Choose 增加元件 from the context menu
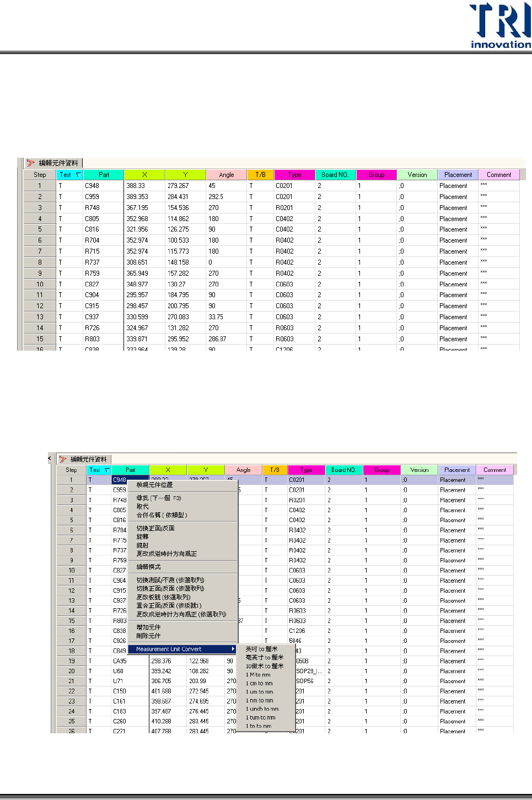Image resolution: width=532 pixels, height=800 pixels. pos(148,627)
